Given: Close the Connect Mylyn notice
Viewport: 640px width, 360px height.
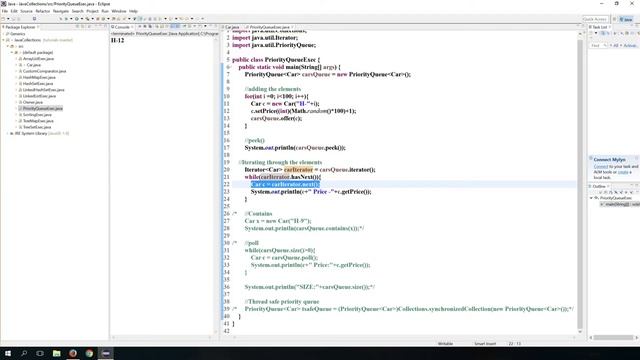Looking at the screenshot, I should click(637, 159).
